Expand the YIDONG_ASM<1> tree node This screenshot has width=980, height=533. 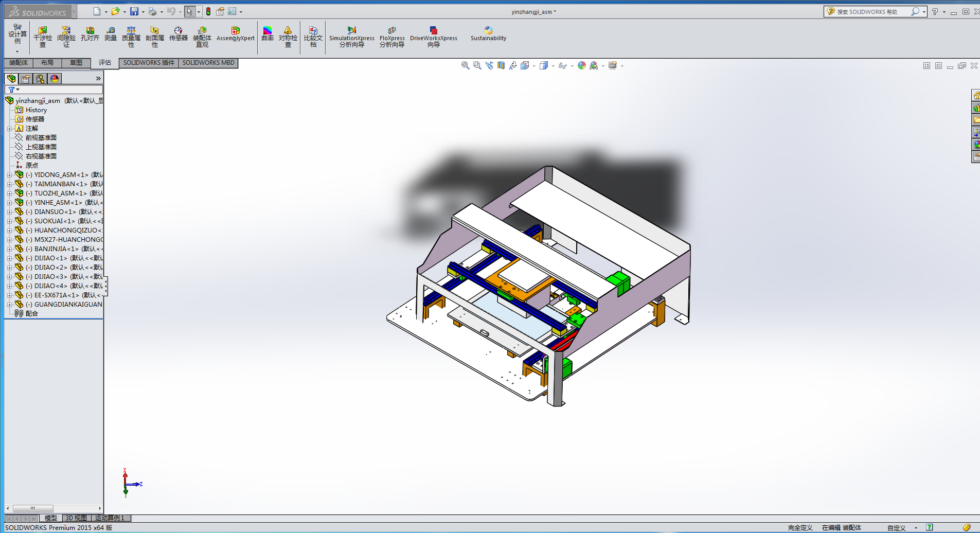[10, 175]
